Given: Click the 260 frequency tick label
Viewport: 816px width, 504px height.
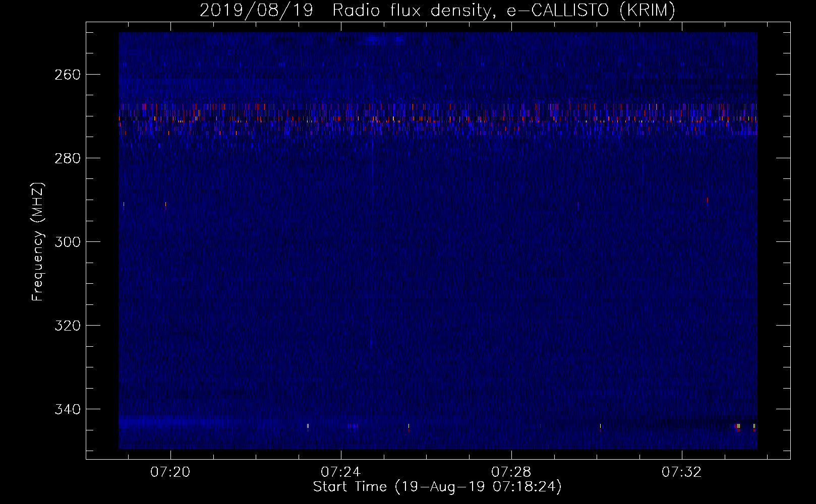Looking at the screenshot, I should point(68,75).
